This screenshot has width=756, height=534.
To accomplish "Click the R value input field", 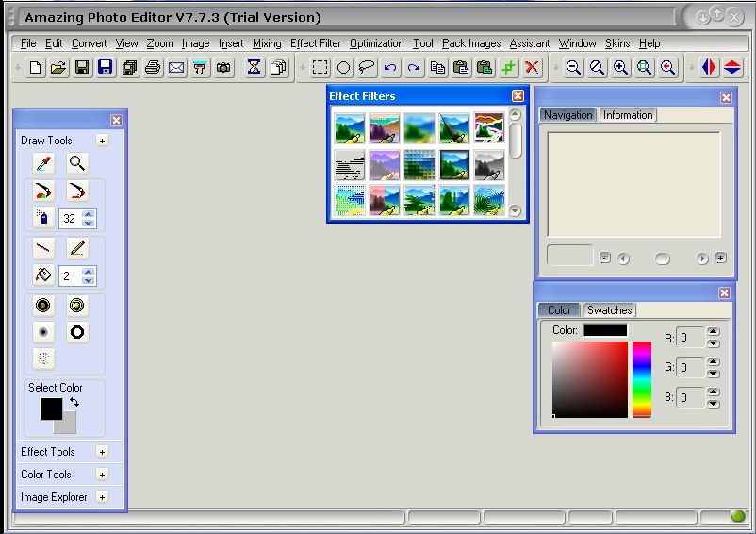I will [x=690, y=338].
